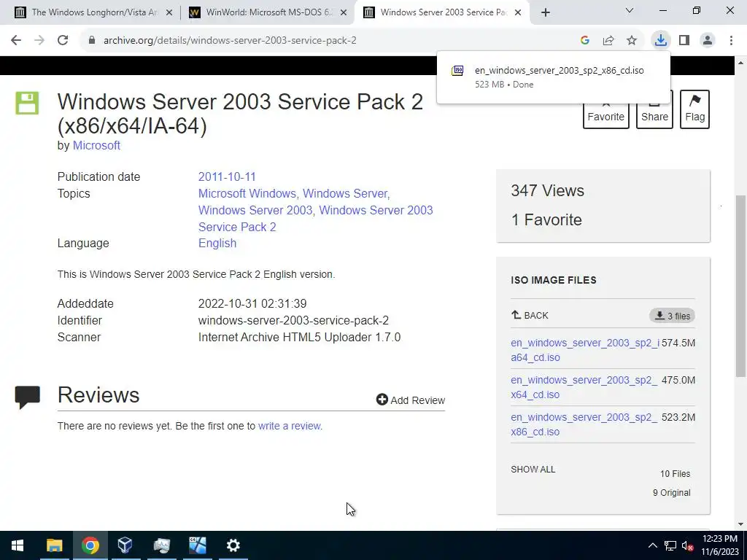Click SHOW ALL files
747x560 pixels.
point(533,469)
